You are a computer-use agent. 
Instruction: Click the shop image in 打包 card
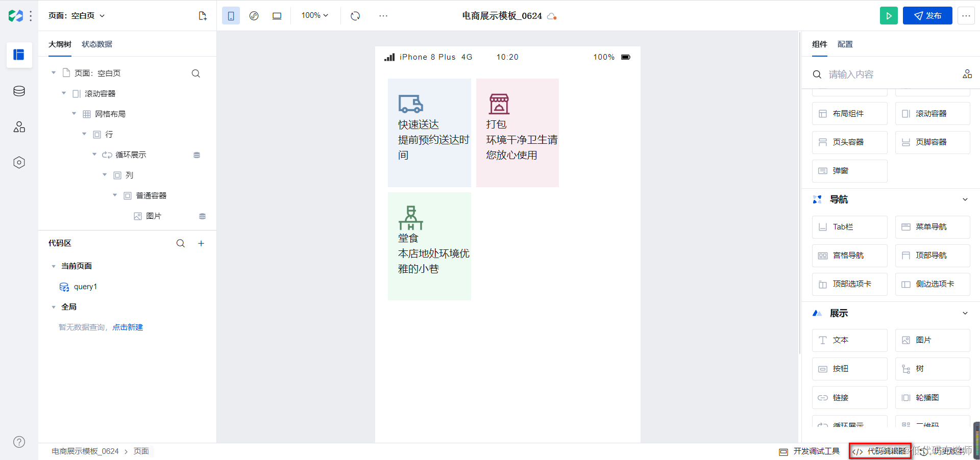click(499, 104)
